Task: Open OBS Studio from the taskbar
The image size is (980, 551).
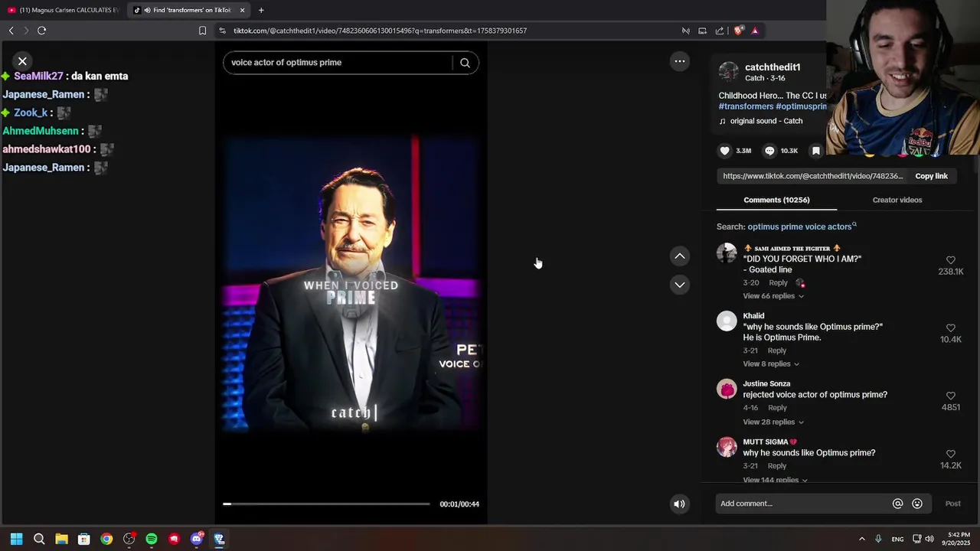Action: [129, 539]
